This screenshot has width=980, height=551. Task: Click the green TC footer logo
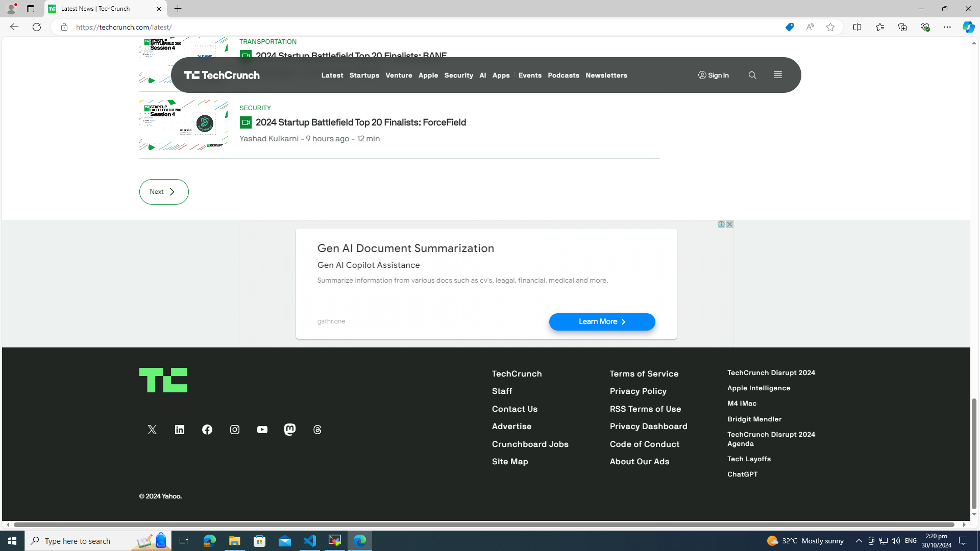[x=163, y=380]
